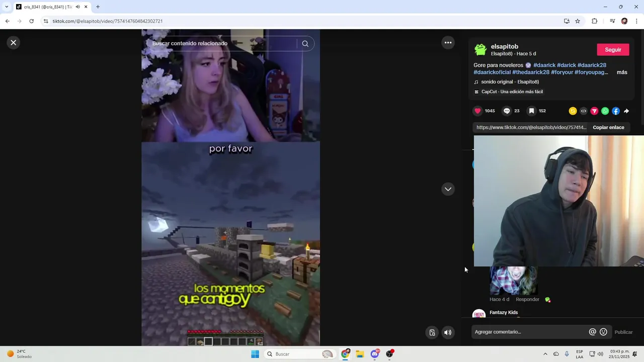Screen dimensions: 644x362
Task: Mute the tab via its audio icon
Action: 77,7
